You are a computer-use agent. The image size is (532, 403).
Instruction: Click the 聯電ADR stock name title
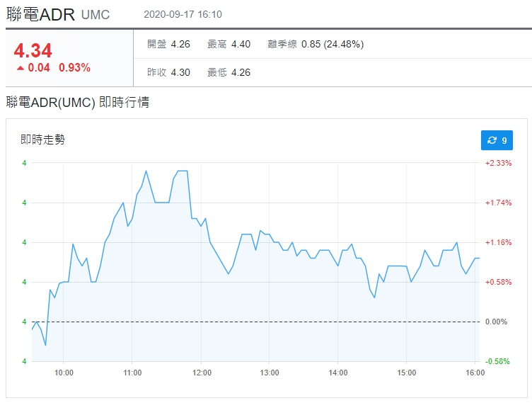pyautogui.click(x=40, y=14)
